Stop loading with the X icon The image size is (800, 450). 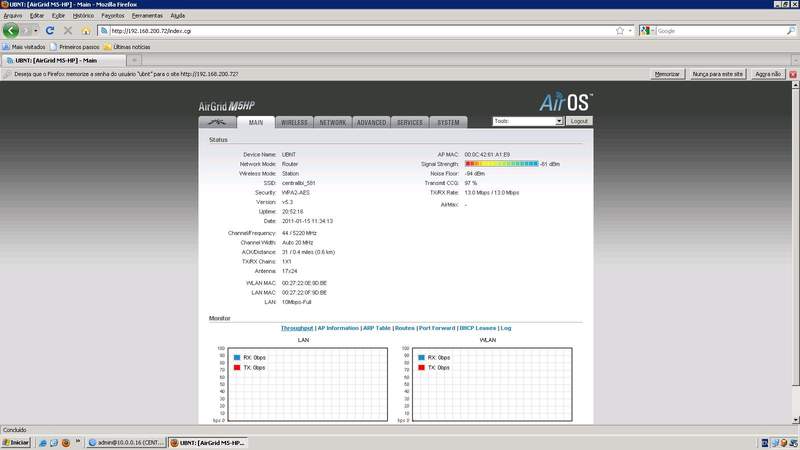click(x=68, y=31)
